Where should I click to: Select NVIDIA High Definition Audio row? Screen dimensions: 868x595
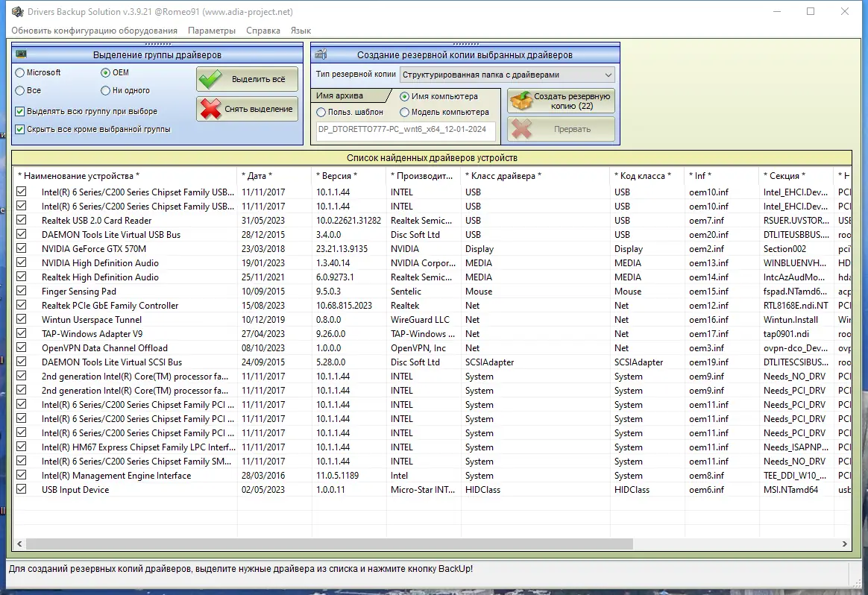tap(432, 263)
